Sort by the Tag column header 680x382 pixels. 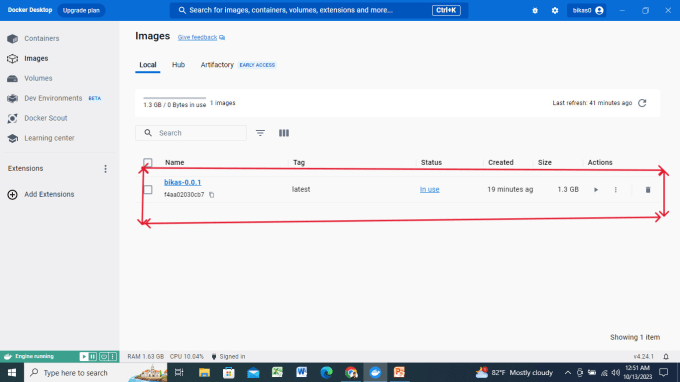point(299,163)
